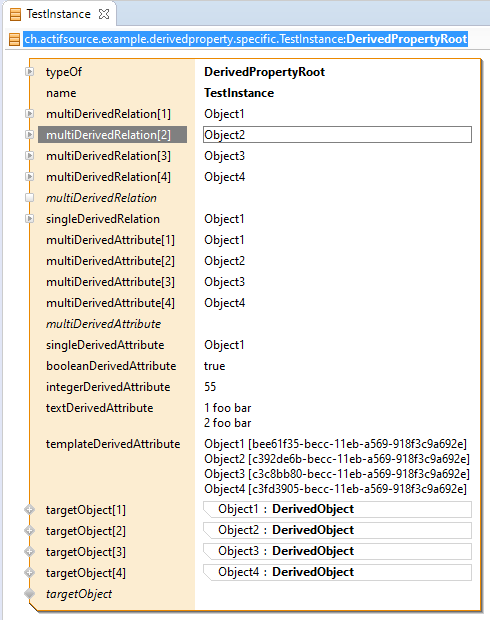Open Object4 : DerivedObject target entry
Viewport: 490px width, 620px height.
point(337,572)
